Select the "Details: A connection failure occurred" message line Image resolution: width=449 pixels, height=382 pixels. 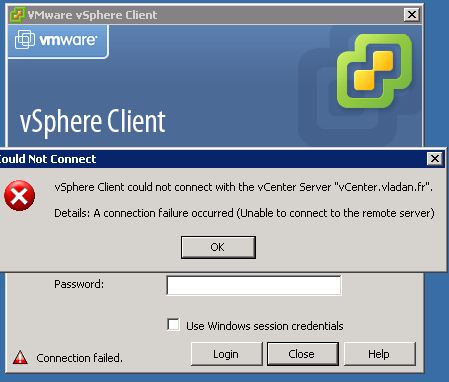pos(244,213)
